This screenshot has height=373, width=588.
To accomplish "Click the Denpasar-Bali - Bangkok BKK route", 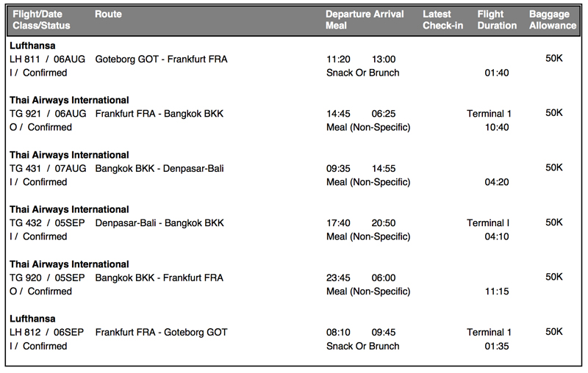I will pos(159,222).
